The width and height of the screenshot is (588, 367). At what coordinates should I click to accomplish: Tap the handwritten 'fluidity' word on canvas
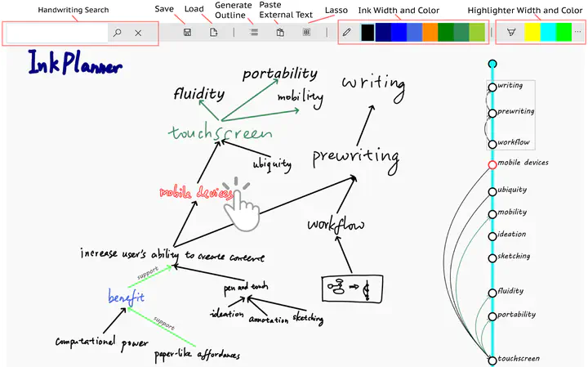tap(199, 94)
